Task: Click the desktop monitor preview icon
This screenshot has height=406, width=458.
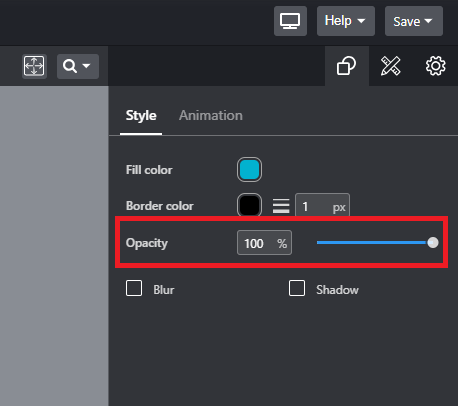Action: (290, 21)
